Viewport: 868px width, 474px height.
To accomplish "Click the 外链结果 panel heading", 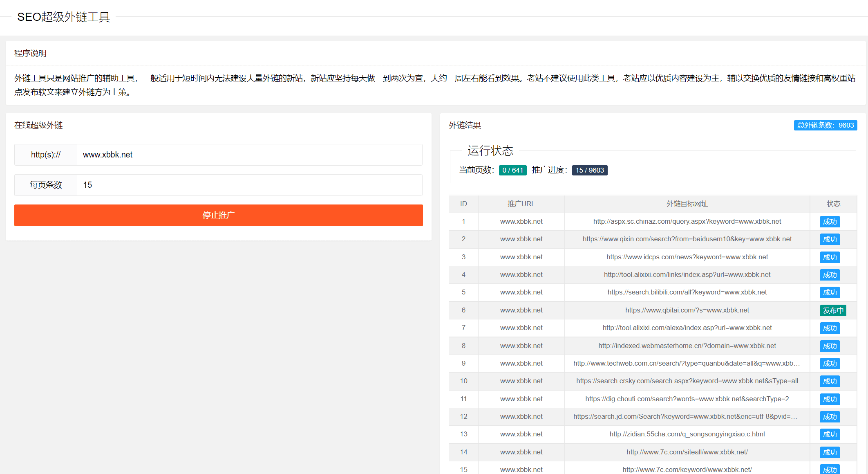I will point(465,125).
